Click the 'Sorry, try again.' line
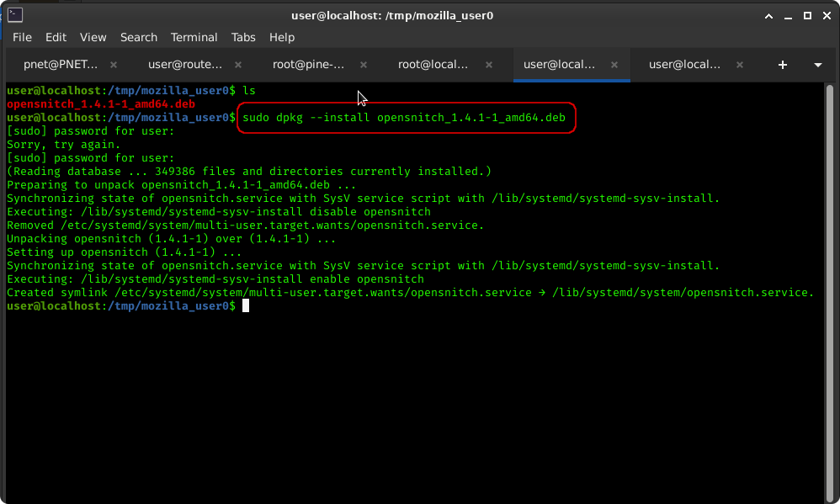This screenshot has width=840, height=504. [x=64, y=145]
